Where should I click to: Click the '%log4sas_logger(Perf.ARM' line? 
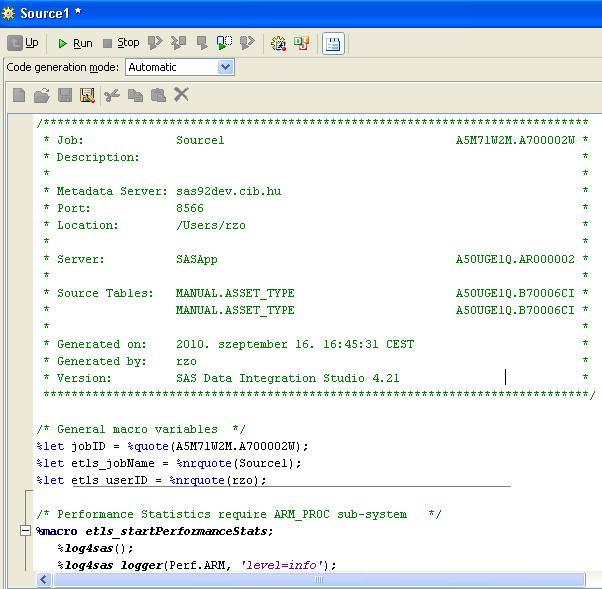coord(197,565)
